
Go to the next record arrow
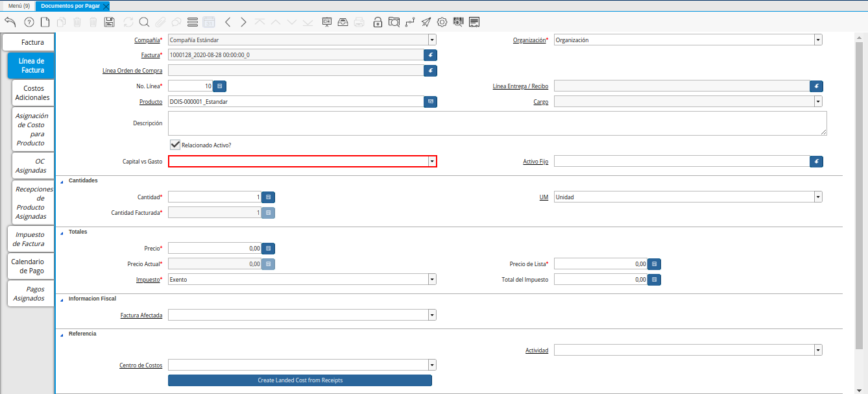243,22
